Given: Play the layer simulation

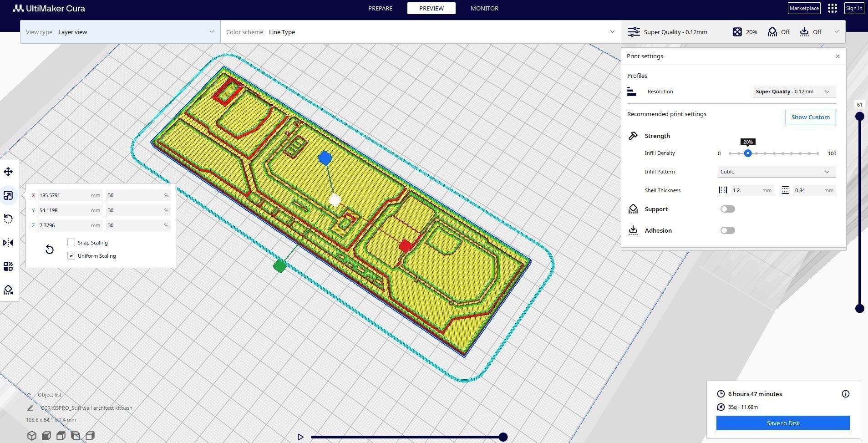Looking at the screenshot, I should [x=300, y=437].
